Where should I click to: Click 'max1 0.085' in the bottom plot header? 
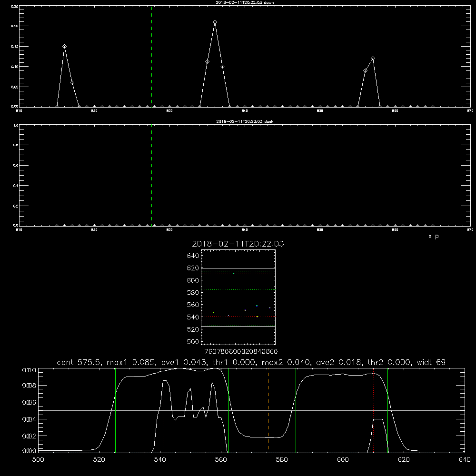click(x=132, y=362)
